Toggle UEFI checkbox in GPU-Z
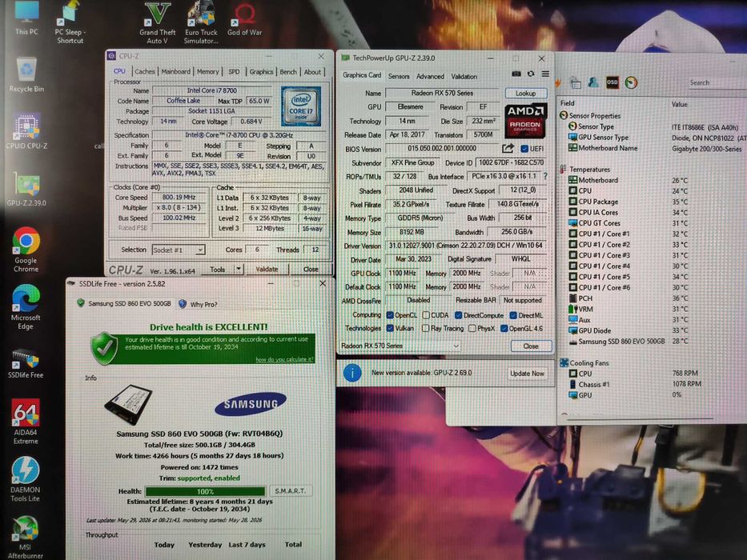Screen dimensions: 747x560 coord(524,149)
